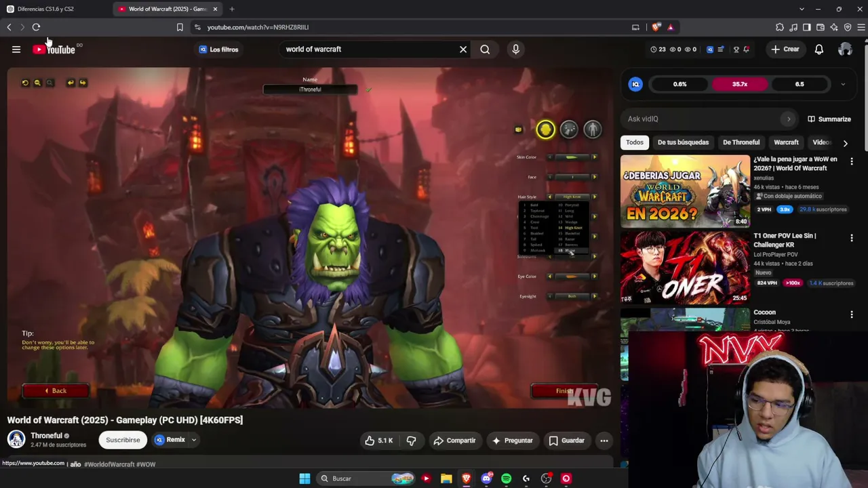
Task: Open the Leo AI sparkle icon in toolbar
Action: click(834, 27)
